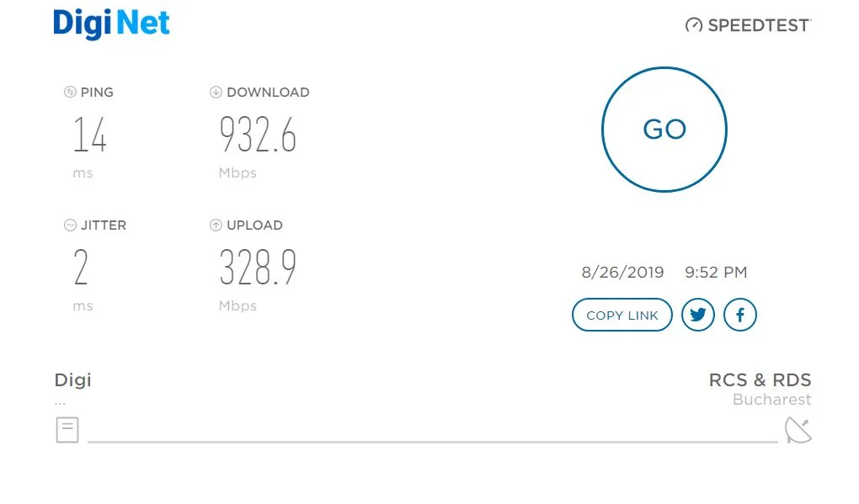Share result via Facebook icon
Screen dimensions: 859x504
point(739,315)
